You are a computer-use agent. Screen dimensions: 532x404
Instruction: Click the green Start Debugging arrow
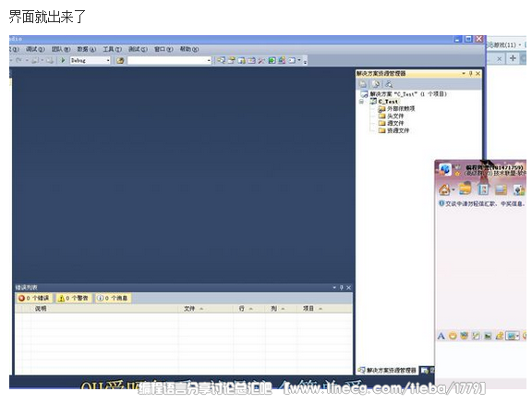[63, 60]
